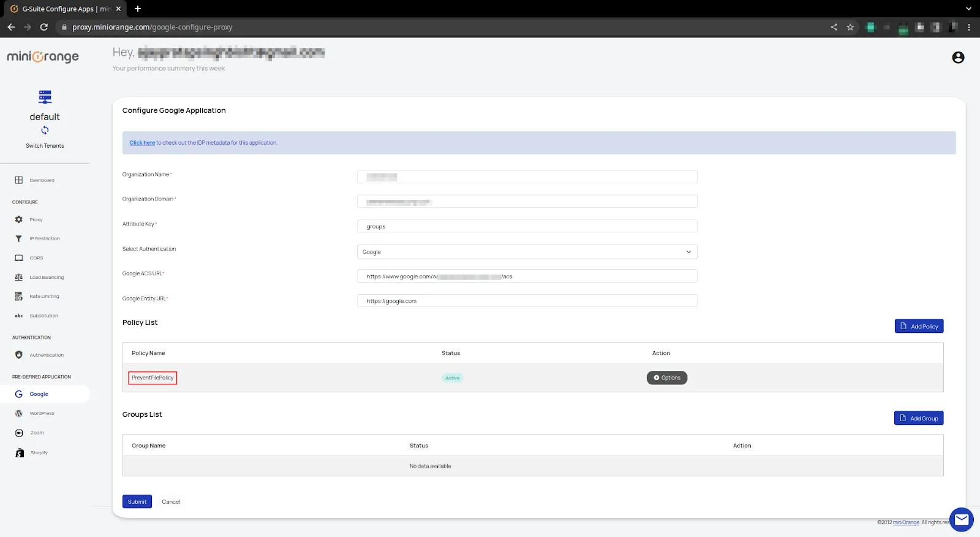Click the Authentication shield icon
This screenshot has height=537, width=980.
[19, 355]
